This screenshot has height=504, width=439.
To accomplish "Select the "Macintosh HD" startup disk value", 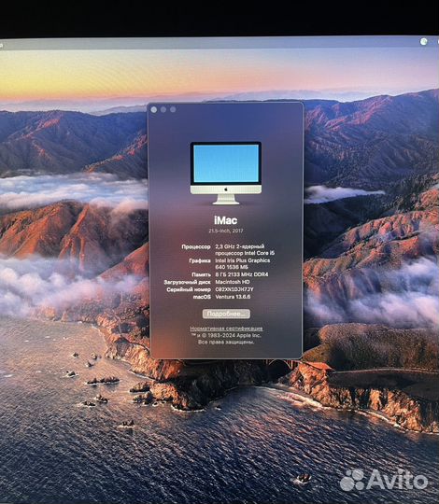I will 233,282.
